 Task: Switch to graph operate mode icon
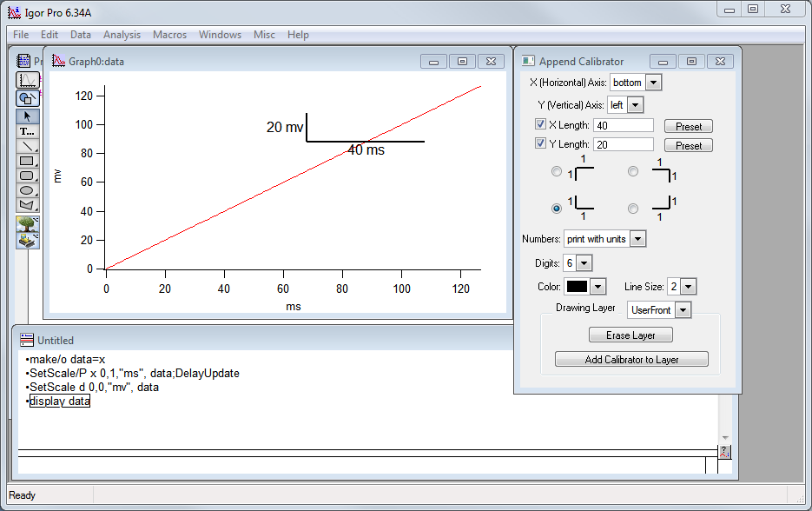click(27, 80)
